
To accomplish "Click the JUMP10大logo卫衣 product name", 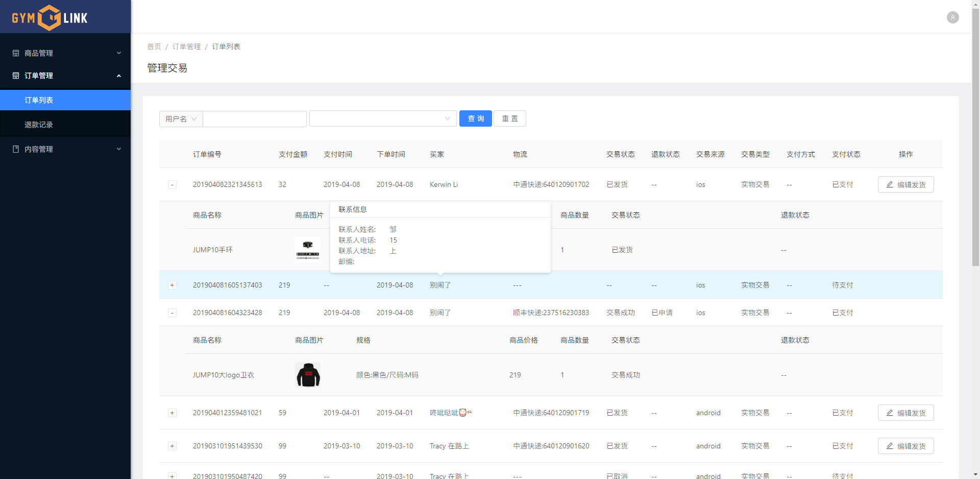I will click(224, 375).
